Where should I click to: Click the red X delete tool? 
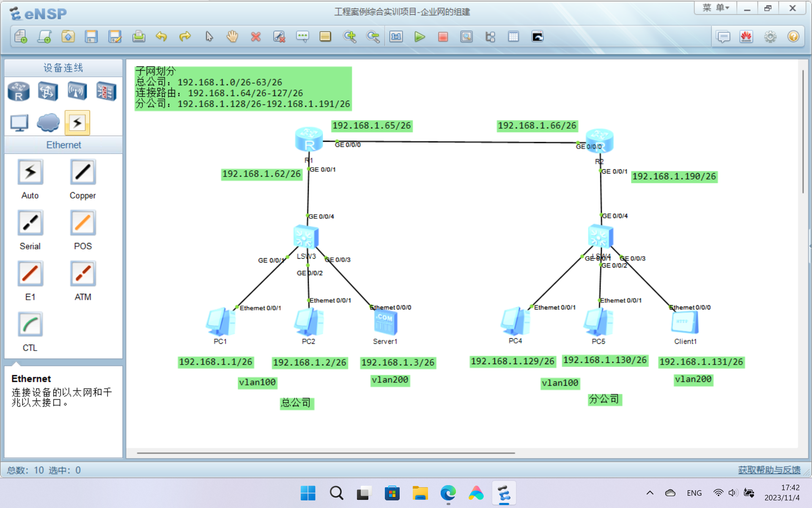pos(255,37)
